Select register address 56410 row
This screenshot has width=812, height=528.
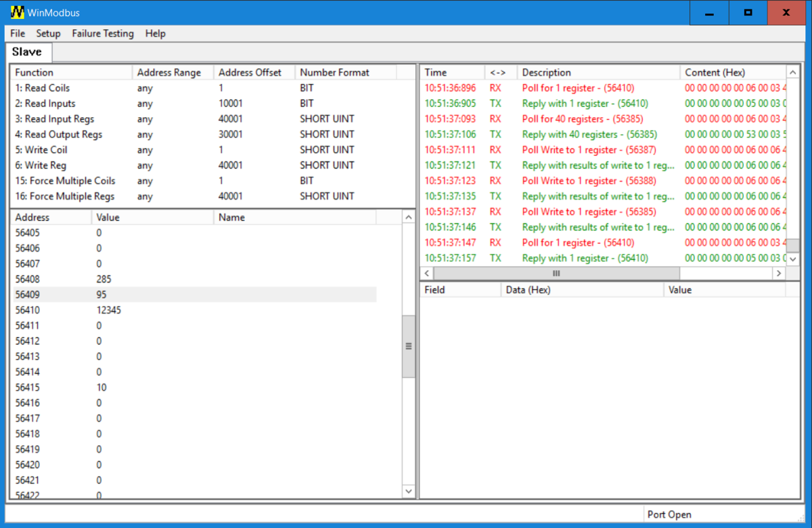(x=28, y=310)
